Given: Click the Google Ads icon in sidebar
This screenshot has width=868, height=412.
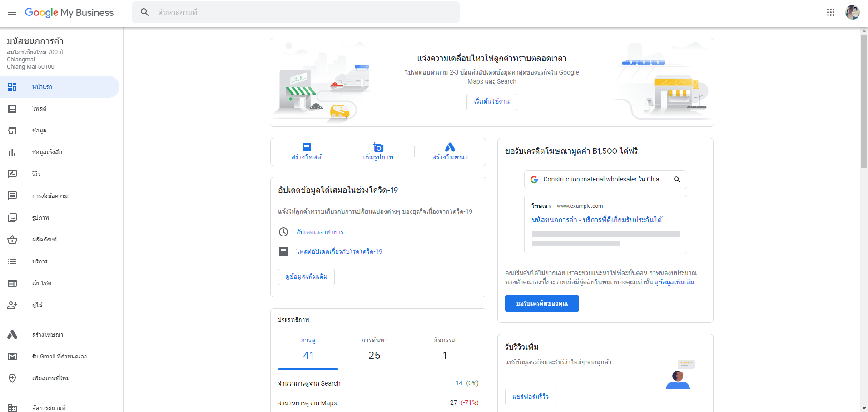Looking at the screenshot, I should (12, 335).
